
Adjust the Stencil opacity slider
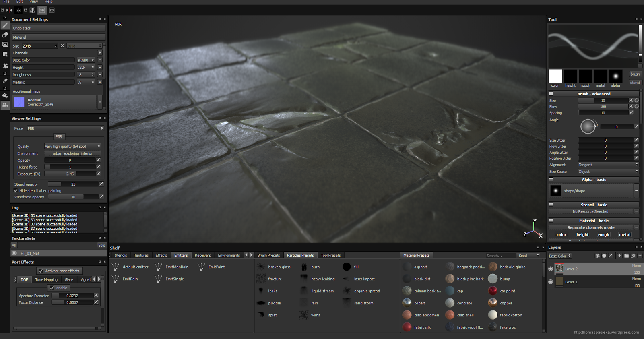pos(73,184)
